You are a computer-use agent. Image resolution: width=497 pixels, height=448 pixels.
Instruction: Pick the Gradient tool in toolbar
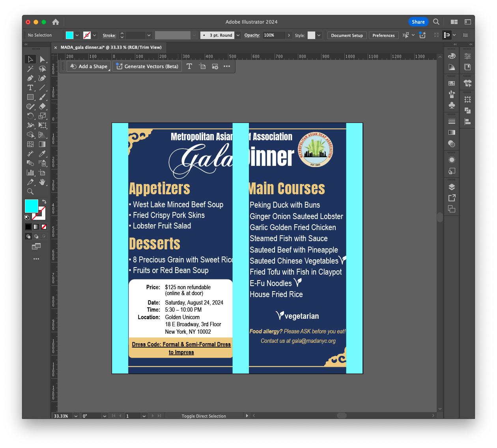tap(42, 144)
